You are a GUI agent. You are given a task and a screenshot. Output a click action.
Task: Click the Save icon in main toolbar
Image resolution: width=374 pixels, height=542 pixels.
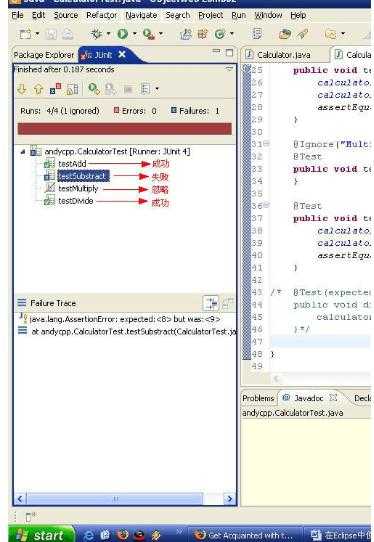[51, 34]
